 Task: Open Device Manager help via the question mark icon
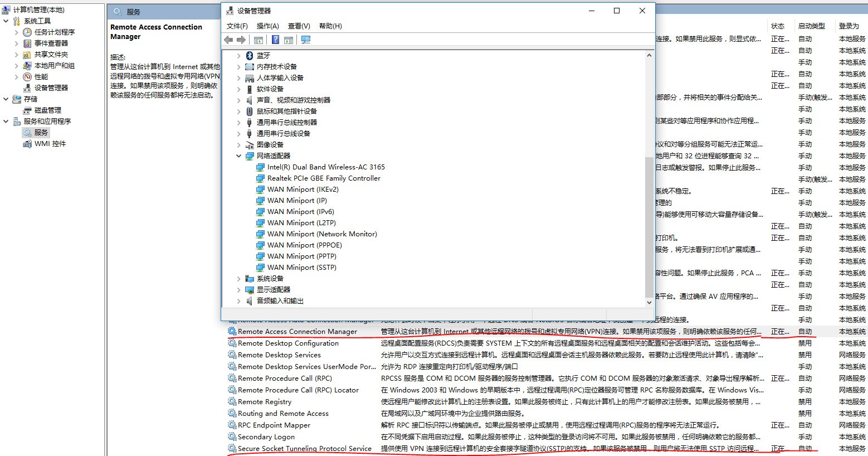click(x=275, y=40)
